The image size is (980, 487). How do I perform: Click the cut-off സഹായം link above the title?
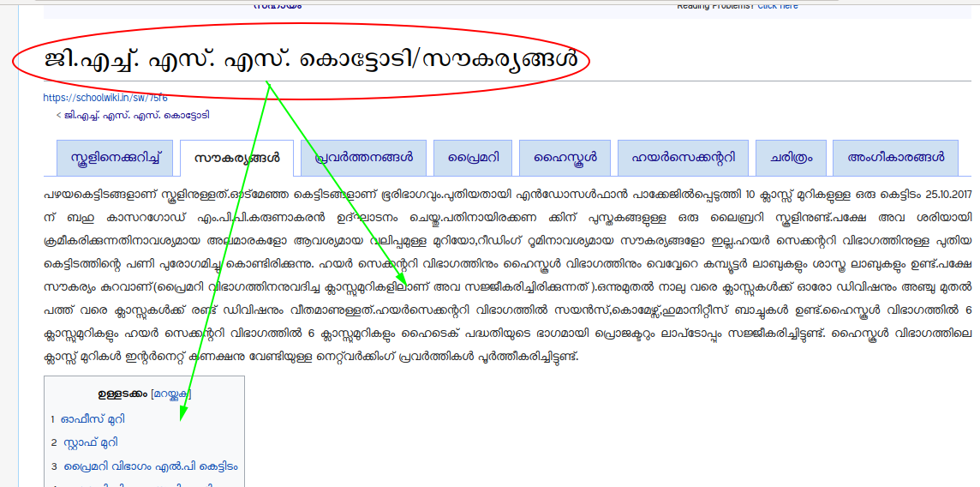pos(278,5)
